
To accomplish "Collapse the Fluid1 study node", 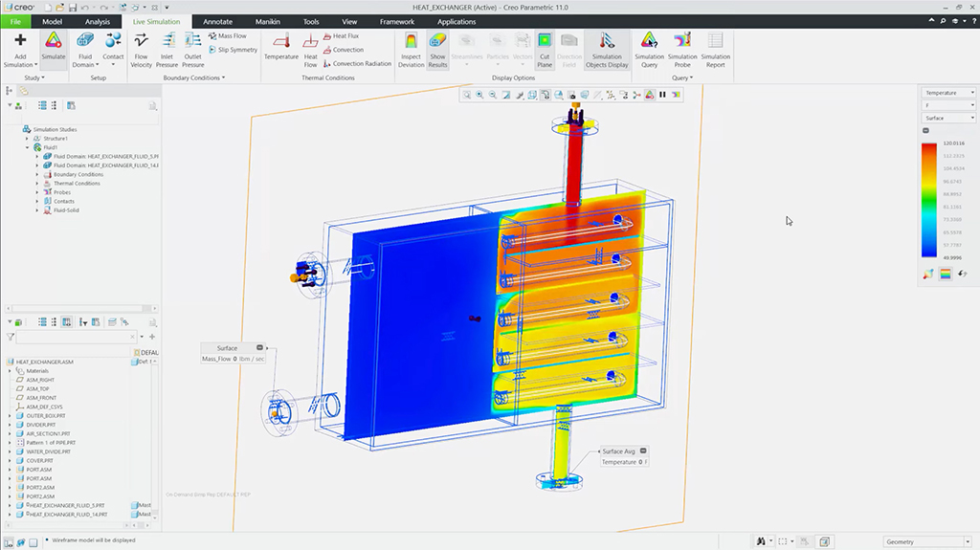I will click(x=27, y=147).
